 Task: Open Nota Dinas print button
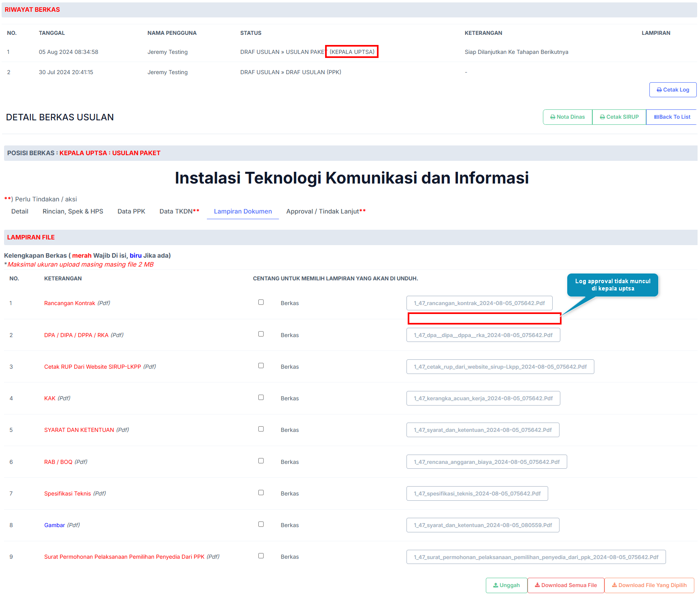[x=567, y=117]
